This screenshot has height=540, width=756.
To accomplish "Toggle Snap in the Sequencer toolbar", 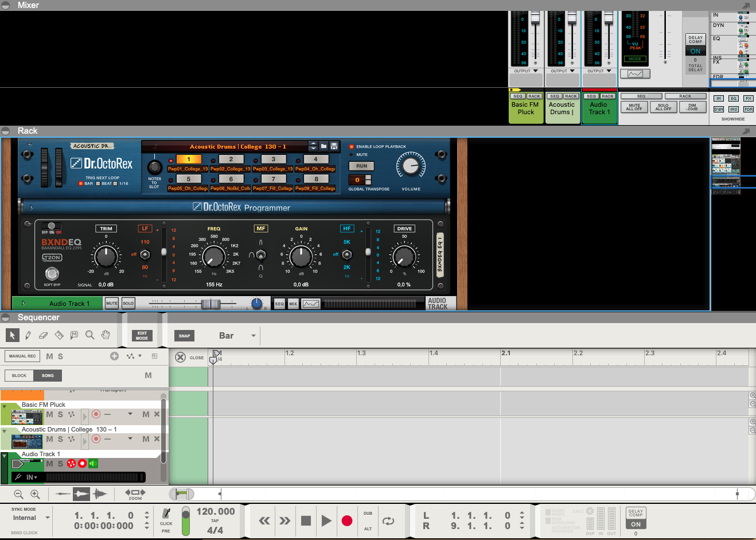I will coord(184,336).
